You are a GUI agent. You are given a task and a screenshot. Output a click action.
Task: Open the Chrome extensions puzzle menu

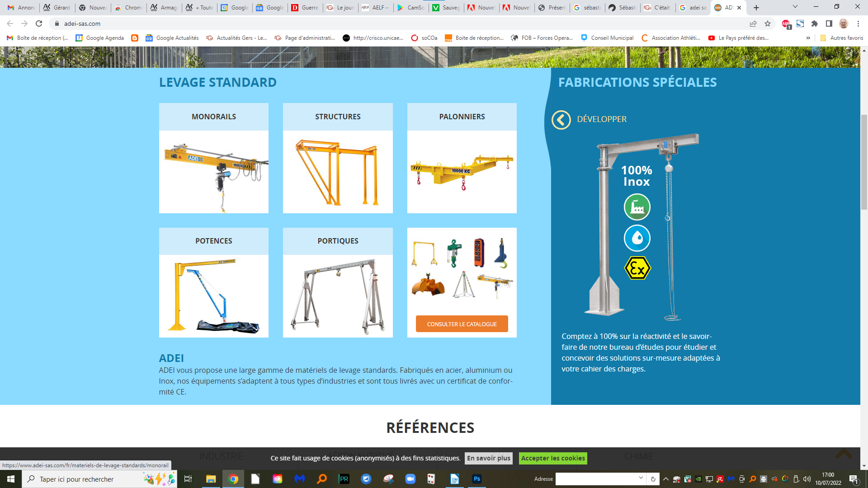(815, 23)
